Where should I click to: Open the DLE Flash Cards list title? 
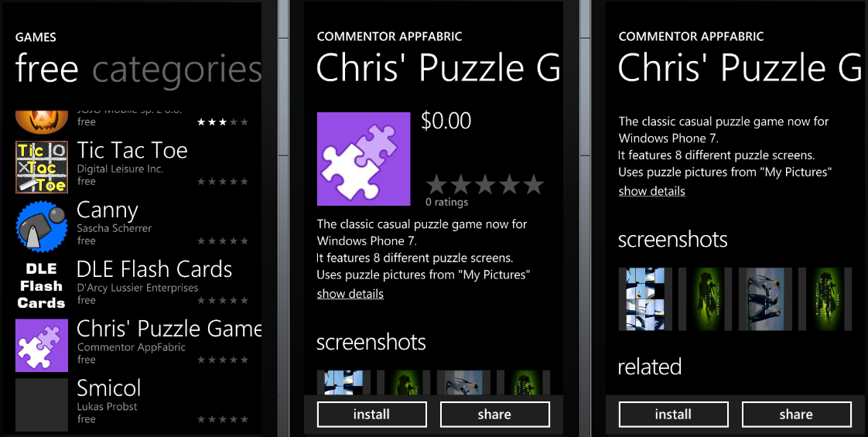click(155, 269)
